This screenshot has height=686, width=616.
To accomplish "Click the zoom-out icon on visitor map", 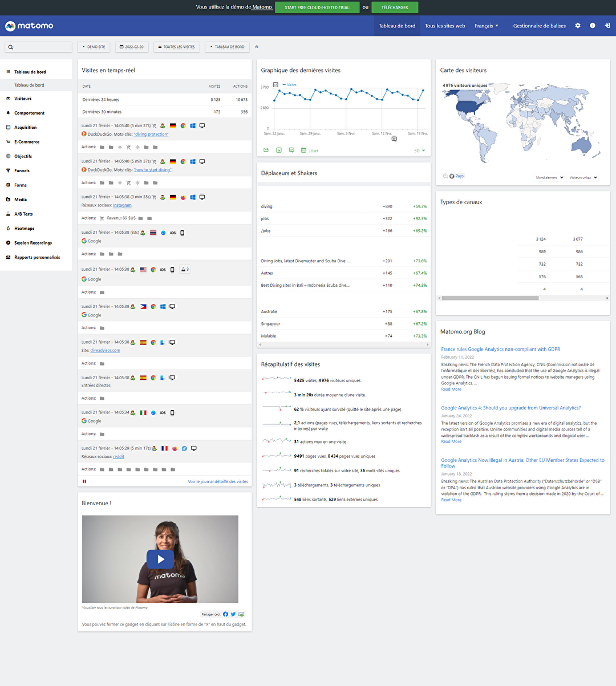I will click(445, 176).
